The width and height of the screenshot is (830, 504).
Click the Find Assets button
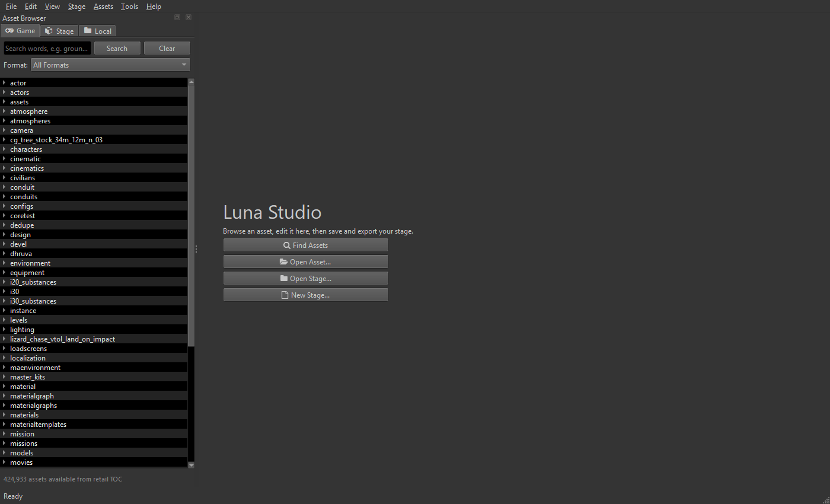305,245
